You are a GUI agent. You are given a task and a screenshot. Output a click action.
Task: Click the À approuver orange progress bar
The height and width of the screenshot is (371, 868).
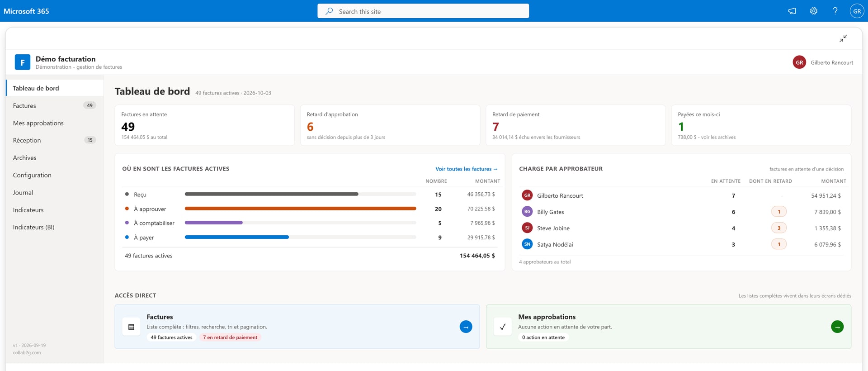click(x=300, y=209)
